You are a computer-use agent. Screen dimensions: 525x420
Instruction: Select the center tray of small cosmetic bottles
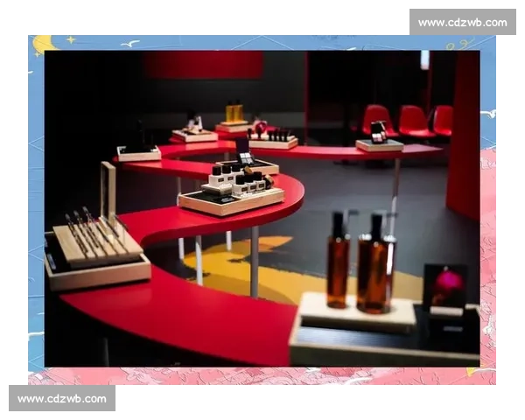click(x=234, y=184)
